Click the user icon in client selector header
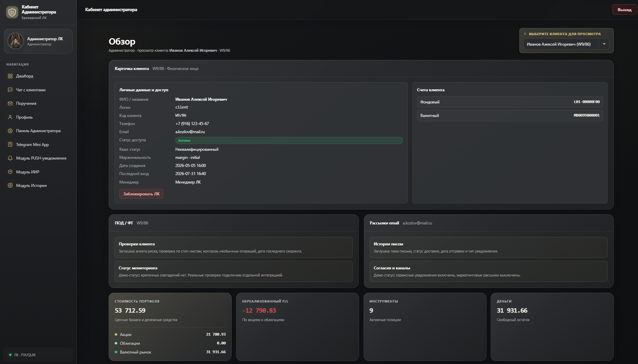Viewport: 638px width, 364px height. click(x=525, y=34)
